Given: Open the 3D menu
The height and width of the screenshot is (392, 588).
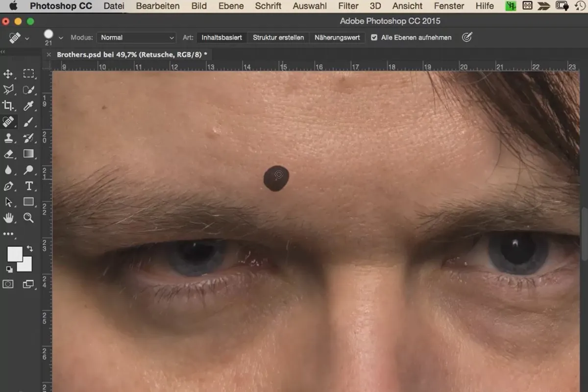Looking at the screenshot, I should coord(375,6).
